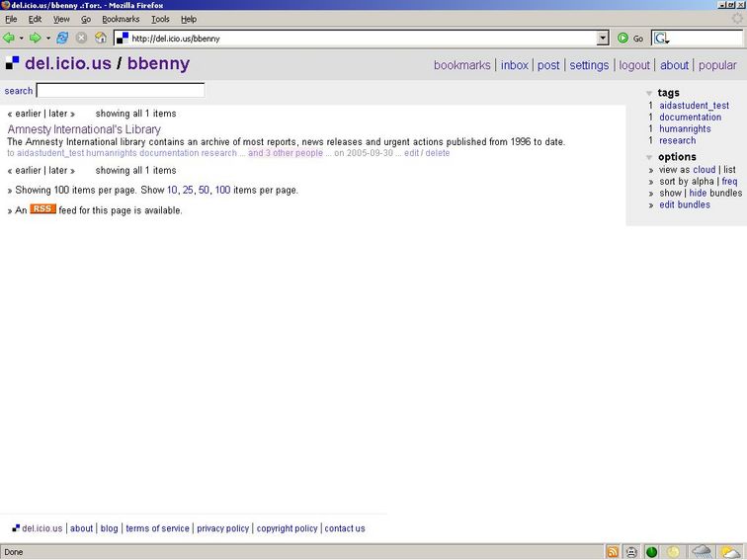Click the Greasemonkey monkey status icon
The height and width of the screenshot is (560, 747).
click(631, 552)
